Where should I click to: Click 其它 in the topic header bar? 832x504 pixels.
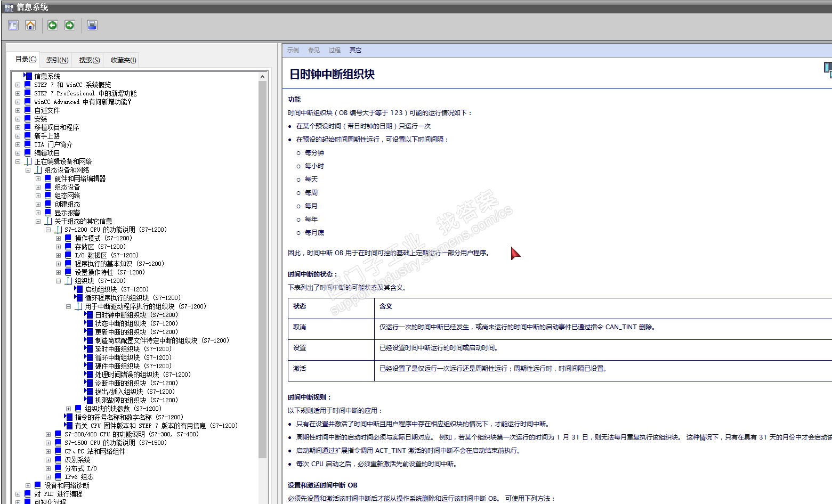(x=355, y=50)
